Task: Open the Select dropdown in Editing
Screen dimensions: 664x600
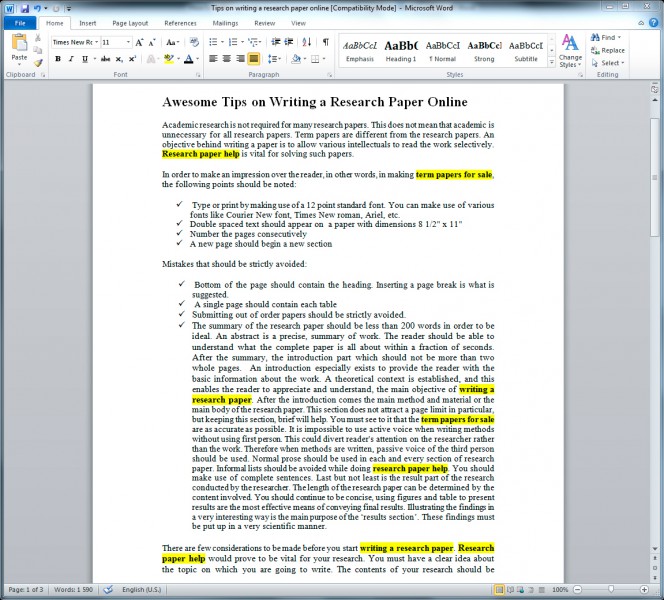Action: 608,63
